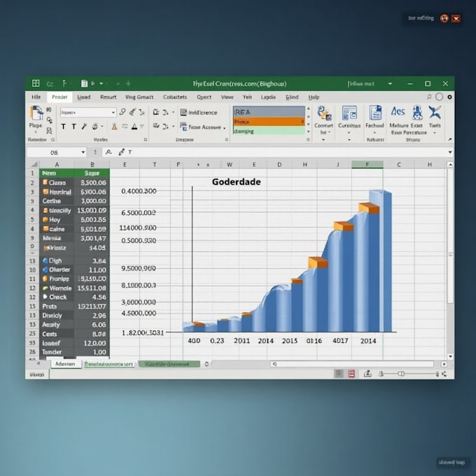Screen dimensions: 476x476
Task: Click the red page layout view icon
Action: [351, 374]
